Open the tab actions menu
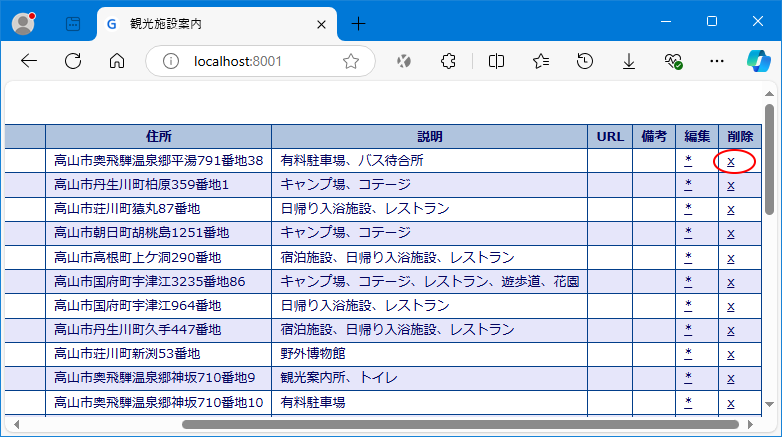 (73, 23)
